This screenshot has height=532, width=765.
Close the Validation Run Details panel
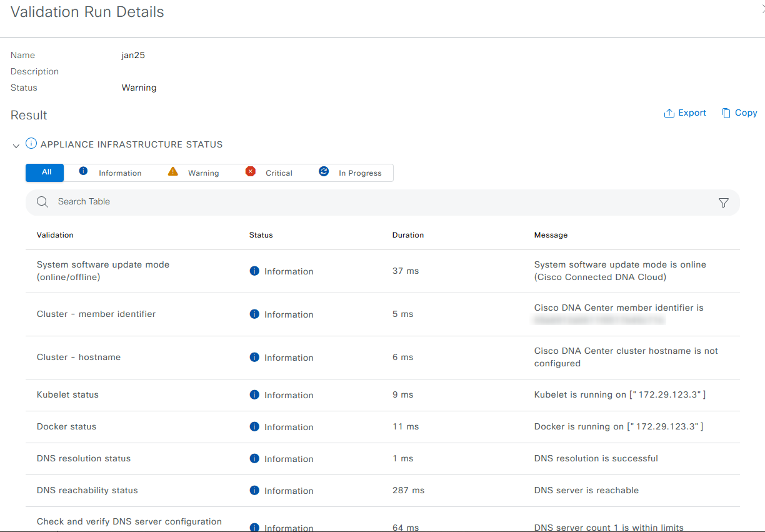pos(762,8)
